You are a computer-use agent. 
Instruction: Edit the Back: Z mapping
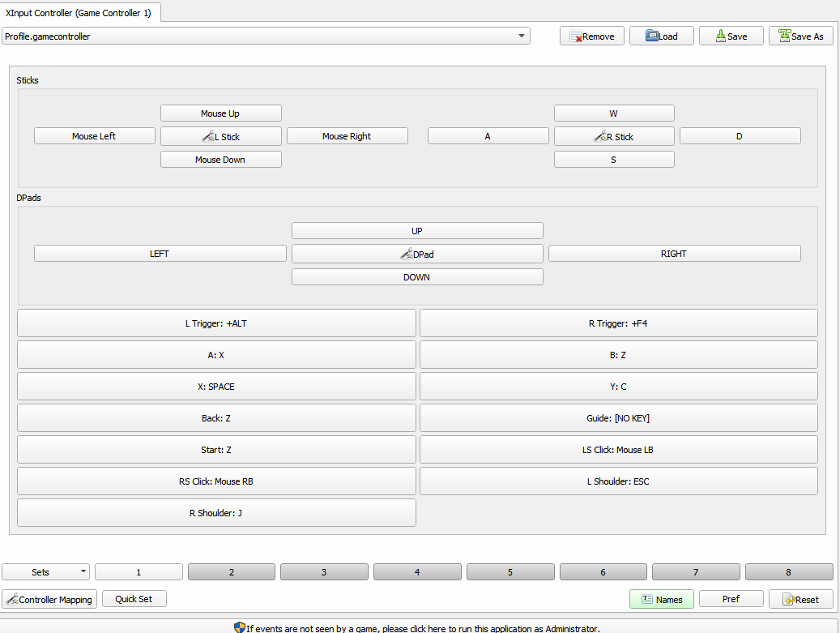point(216,417)
